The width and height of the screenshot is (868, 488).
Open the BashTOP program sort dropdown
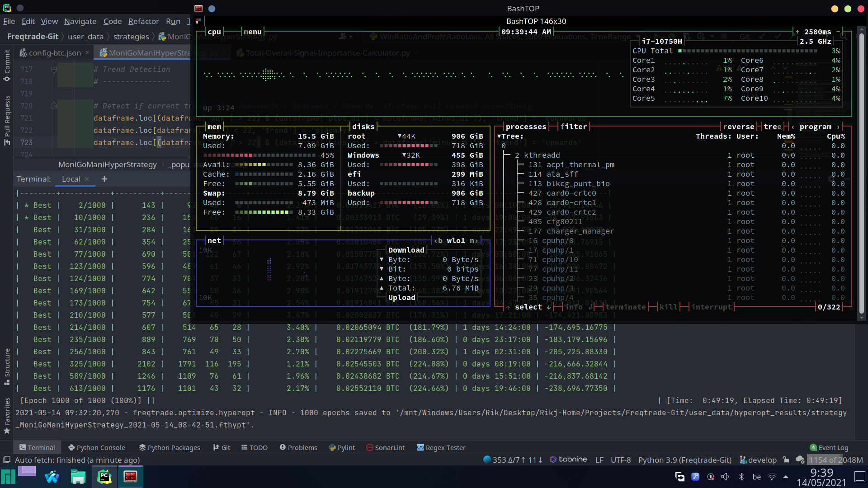[x=815, y=127]
